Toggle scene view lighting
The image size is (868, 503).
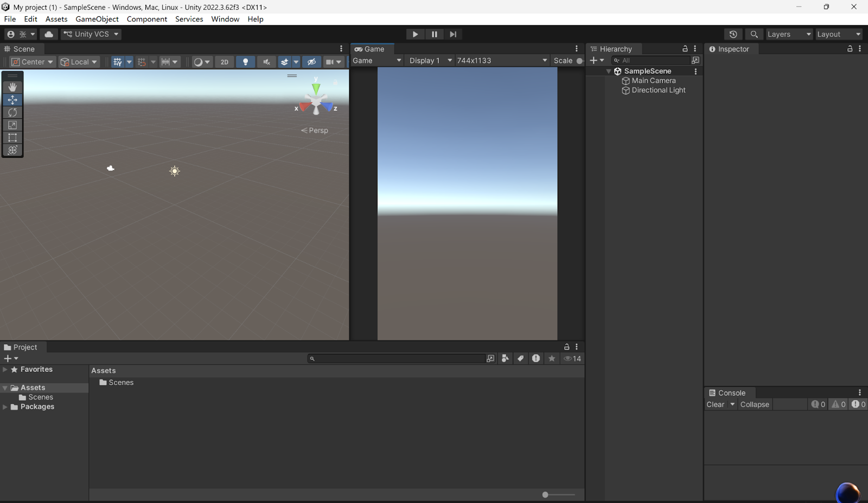pos(246,61)
